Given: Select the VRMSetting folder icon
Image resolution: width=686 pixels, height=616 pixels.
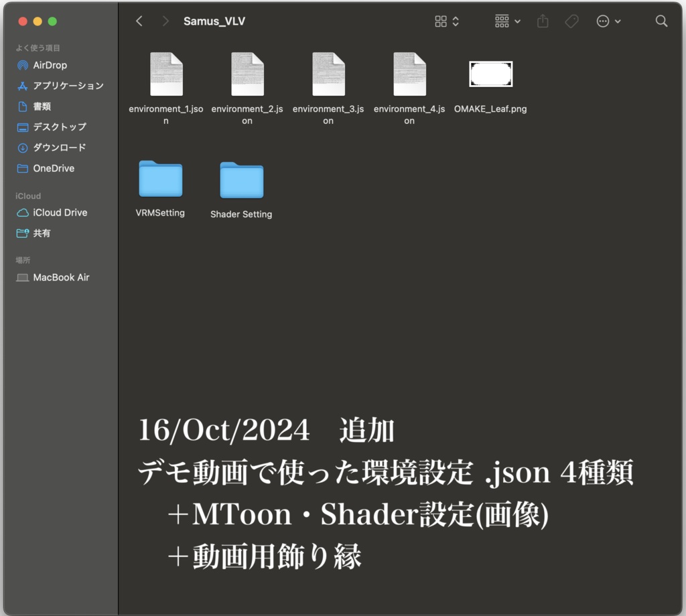Looking at the screenshot, I should tap(161, 178).
